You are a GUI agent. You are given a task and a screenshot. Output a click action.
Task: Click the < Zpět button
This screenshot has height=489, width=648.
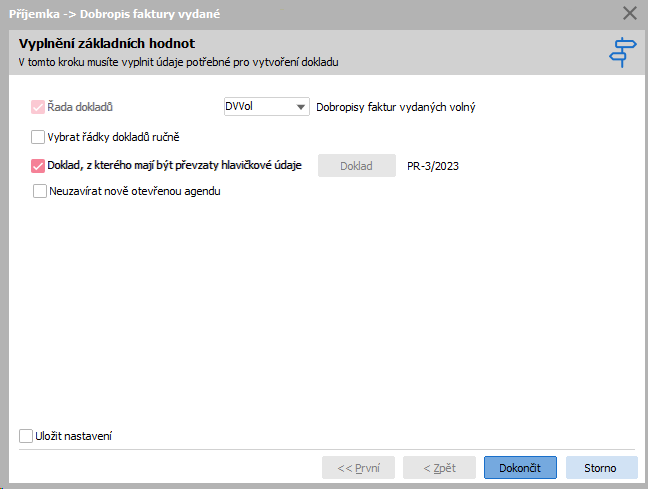[439, 468]
